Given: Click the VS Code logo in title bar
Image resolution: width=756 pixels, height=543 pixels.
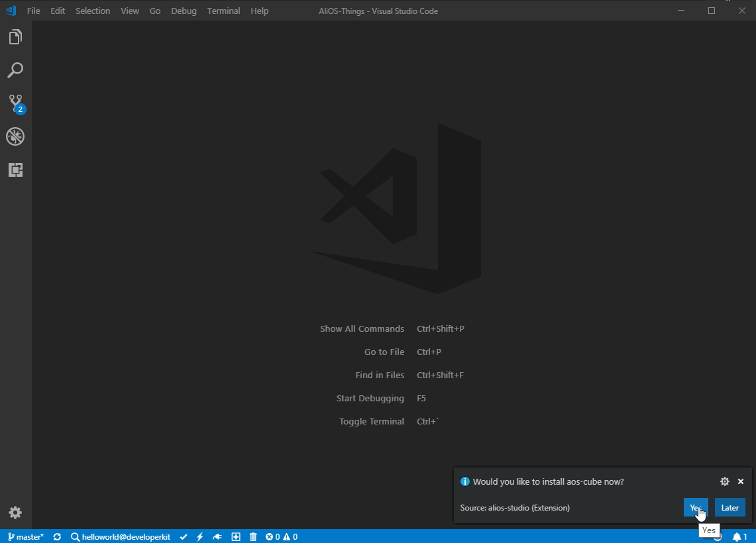Looking at the screenshot, I should tap(11, 10).
